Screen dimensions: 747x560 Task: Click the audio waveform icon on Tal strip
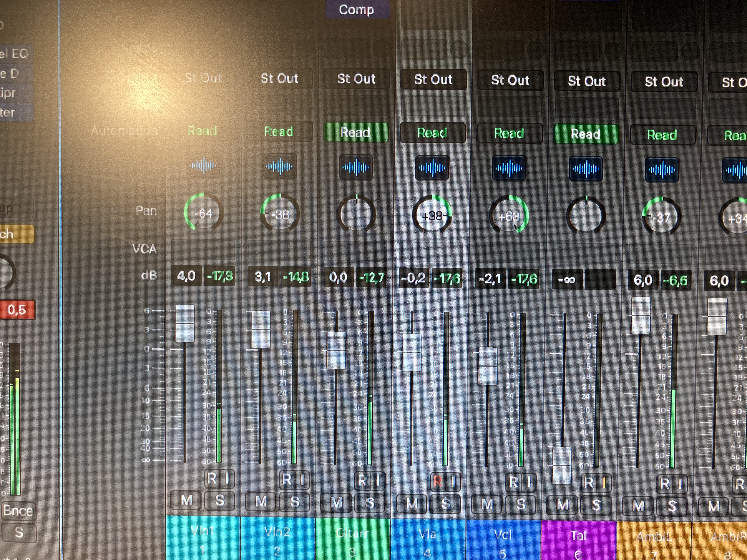point(586,169)
